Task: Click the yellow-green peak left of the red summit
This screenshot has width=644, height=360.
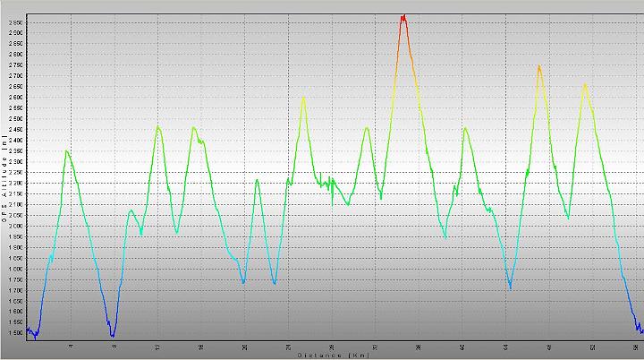Action: click(x=303, y=98)
